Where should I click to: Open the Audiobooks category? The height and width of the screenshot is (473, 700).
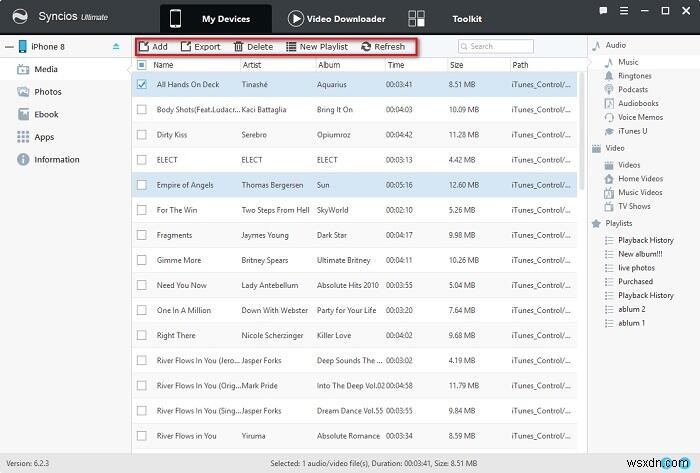click(638, 104)
